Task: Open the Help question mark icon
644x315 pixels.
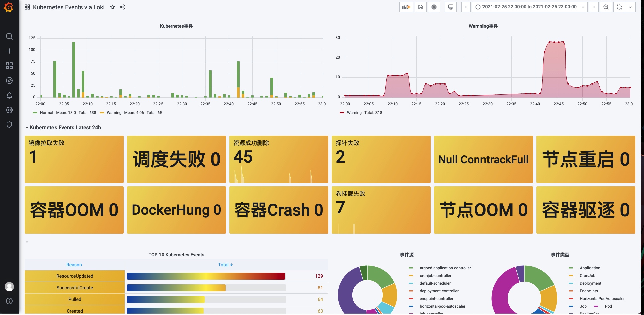Action: tap(9, 301)
